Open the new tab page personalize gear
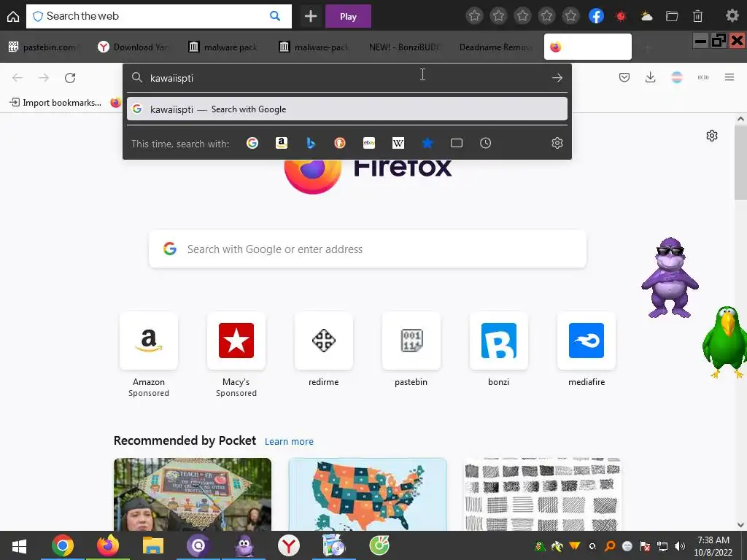Viewport: 747px width, 560px height. (x=712, y=136)
